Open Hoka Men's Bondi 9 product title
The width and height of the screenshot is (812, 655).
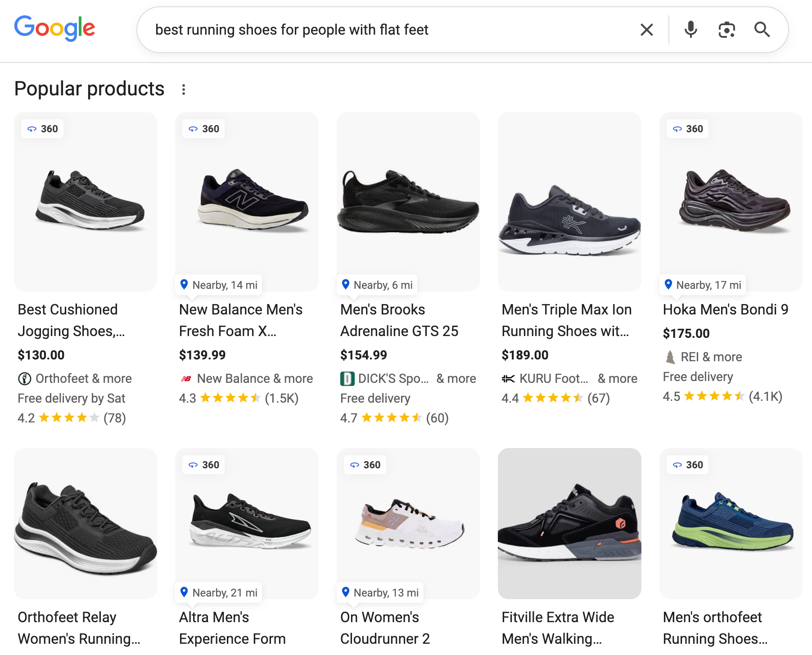(725, 310)
